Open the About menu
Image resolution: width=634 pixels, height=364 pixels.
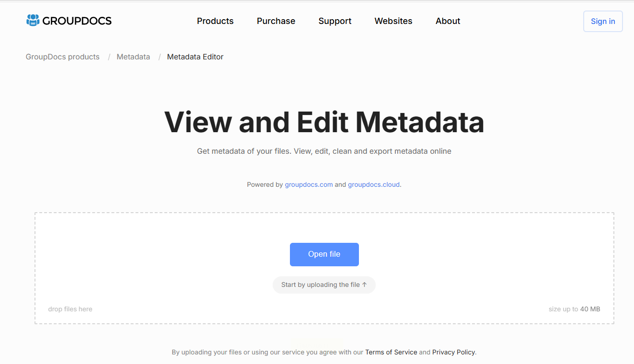(448, 21)
